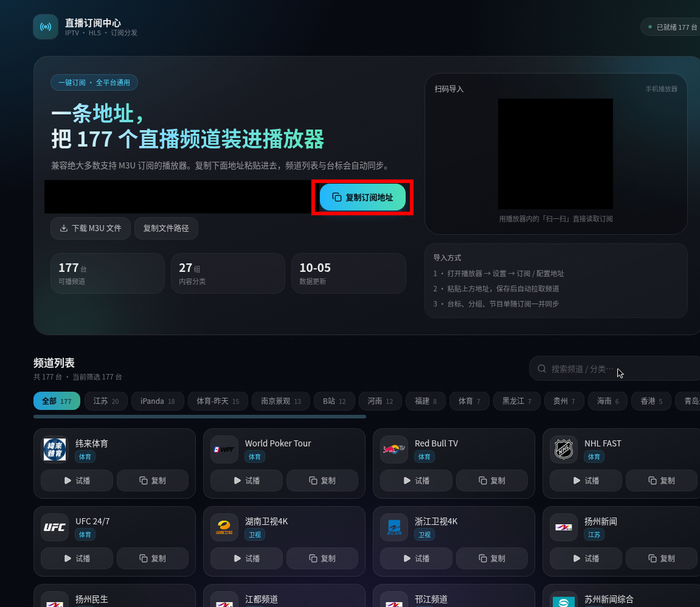Copy the 湖南卫视4K link
Viewport: 700px width, 607px height.
[x=322, y=558]
